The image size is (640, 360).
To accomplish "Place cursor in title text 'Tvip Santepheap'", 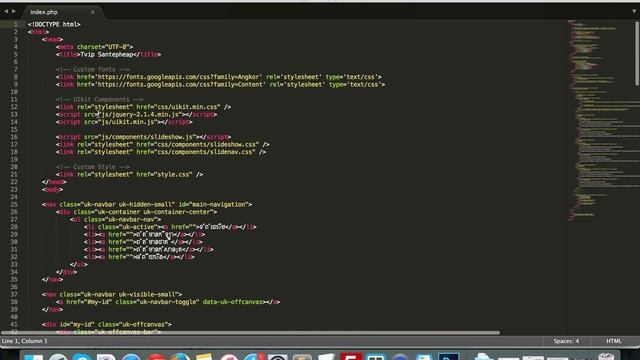I will [107, 55].
